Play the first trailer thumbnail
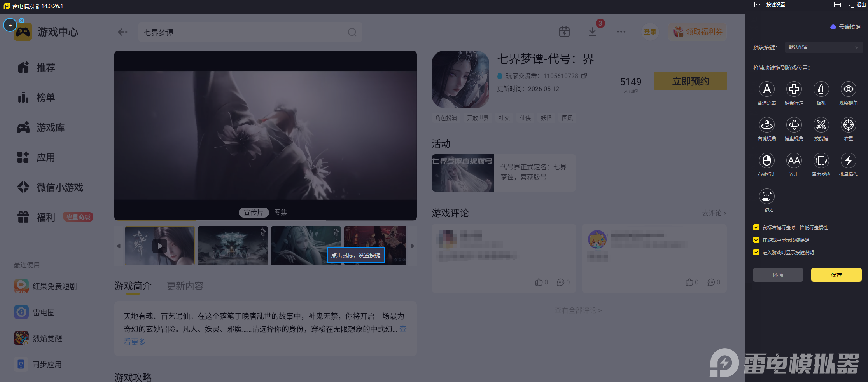868x382 pixels. point(160,246)
